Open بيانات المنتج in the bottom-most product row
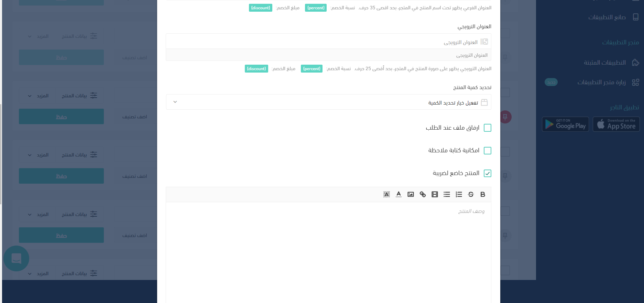This screenshot has width=644, height=303. (79, 273)
